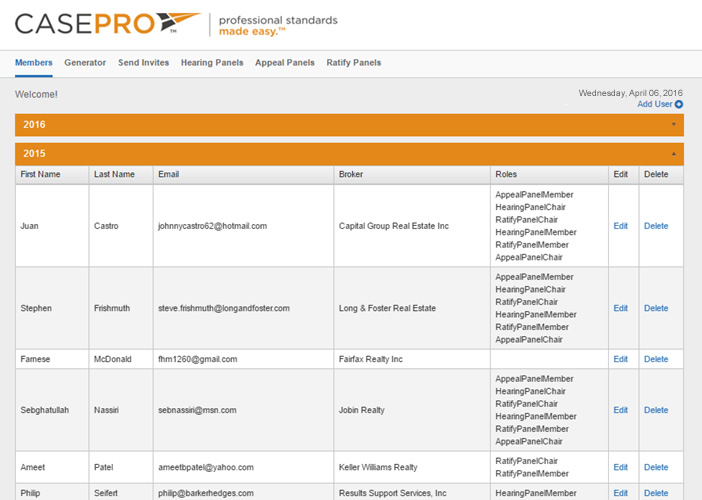
Task: Switch to the Generator tab
Action: coord(85,63)
